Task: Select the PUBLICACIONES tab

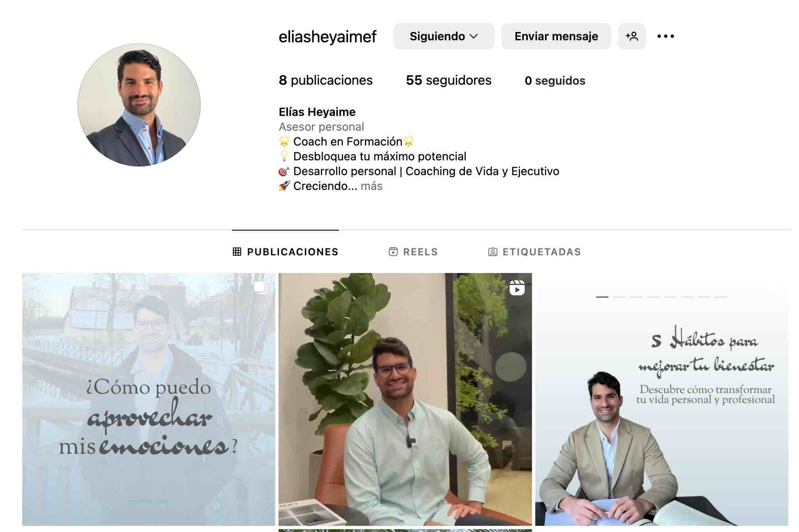Action: [286, 252]
